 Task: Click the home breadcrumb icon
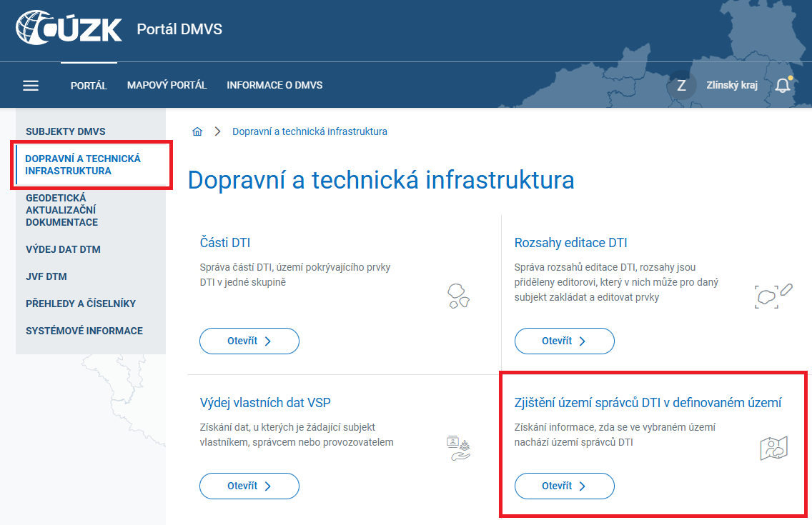(197, 131)
